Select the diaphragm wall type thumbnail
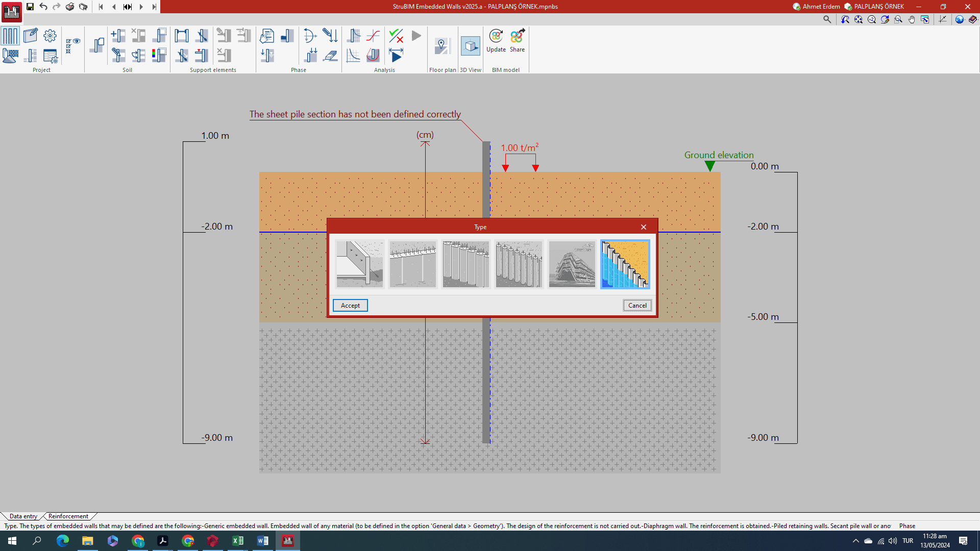The height and width of the screenshot is (551, 980). pyautogui.click(x=413, y=264)
